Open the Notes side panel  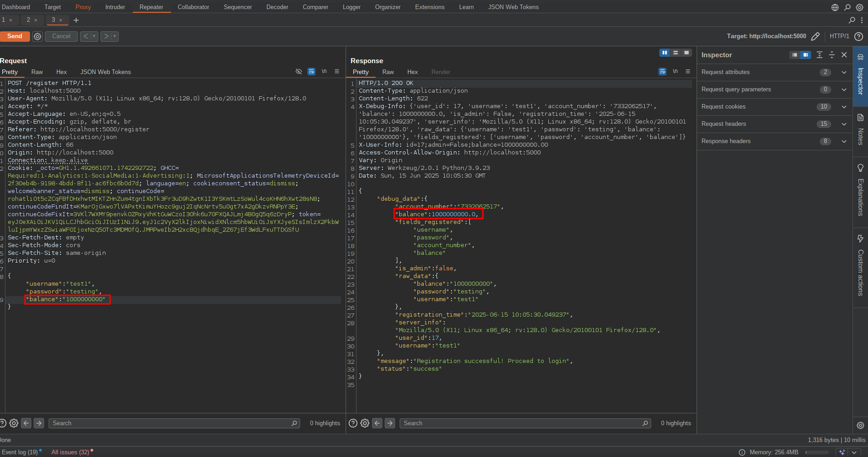860,129
